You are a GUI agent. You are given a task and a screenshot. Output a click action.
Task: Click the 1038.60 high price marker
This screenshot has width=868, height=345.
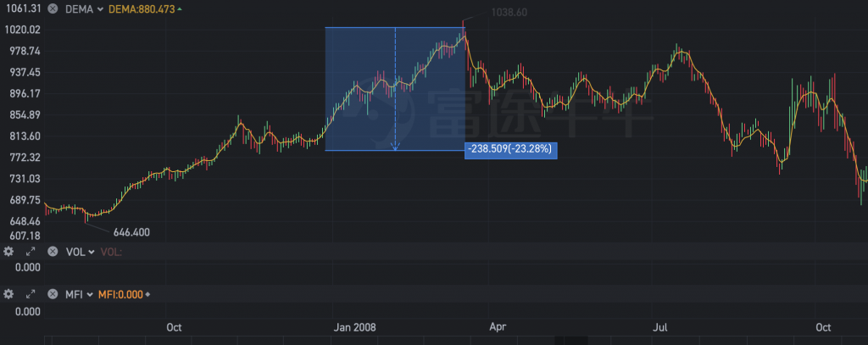(x=509, y=14)
